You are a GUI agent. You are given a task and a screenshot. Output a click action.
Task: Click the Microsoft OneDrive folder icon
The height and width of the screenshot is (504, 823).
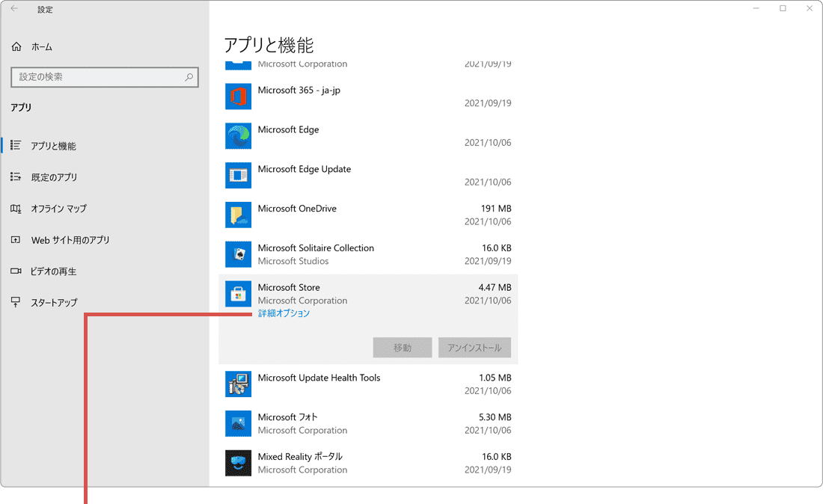pos(238,215)
